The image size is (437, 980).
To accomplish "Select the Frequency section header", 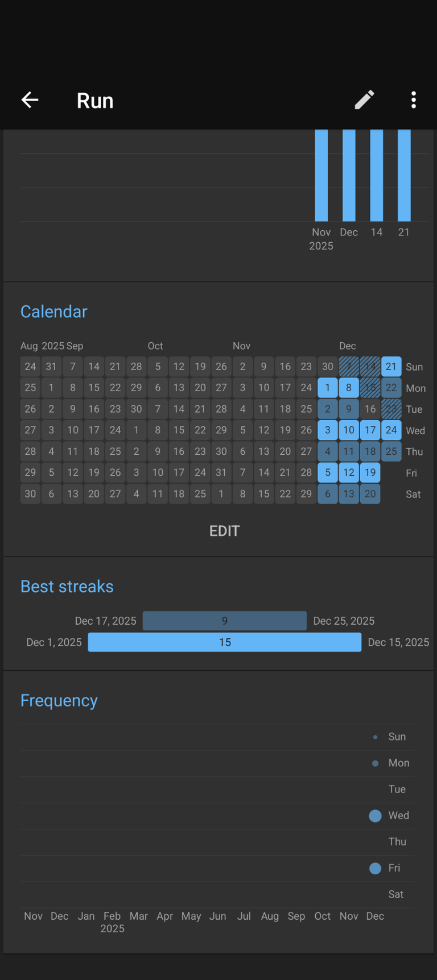I will click(59, 700).
